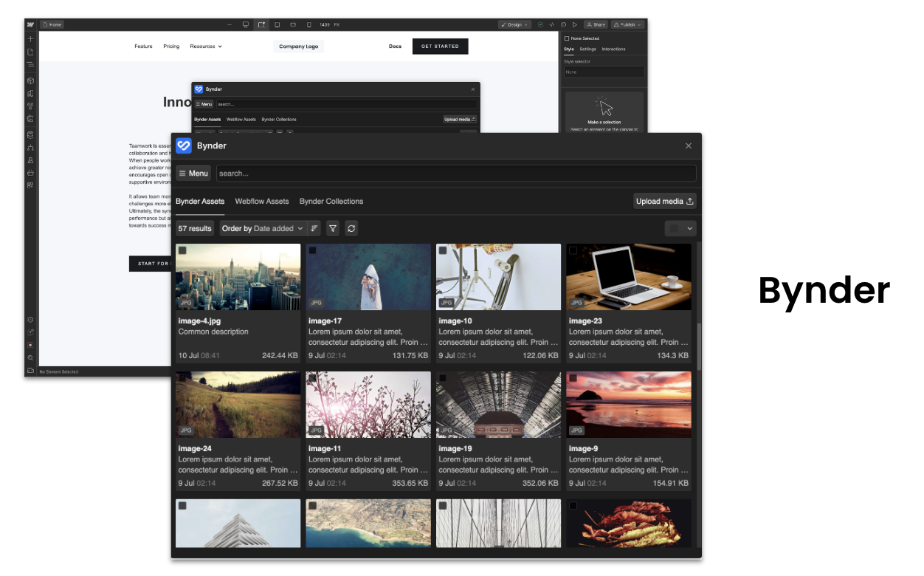Open the Order by Date added dropdown
Image resolution: width=924 pixels, height=576 pixels.
coord(263,229)
